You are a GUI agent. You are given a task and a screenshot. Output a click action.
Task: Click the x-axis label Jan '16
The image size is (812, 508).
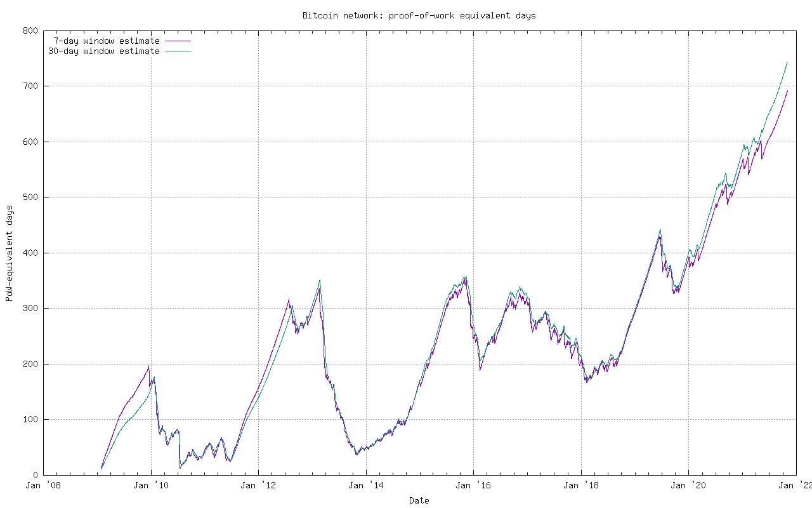473,486
